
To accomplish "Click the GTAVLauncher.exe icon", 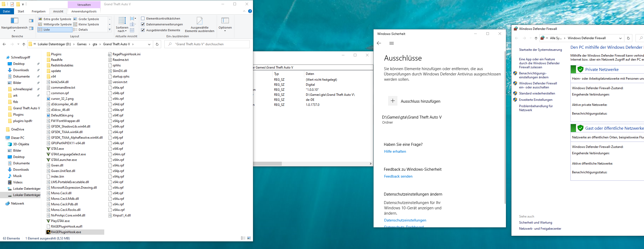I will (x=48, y=160).
